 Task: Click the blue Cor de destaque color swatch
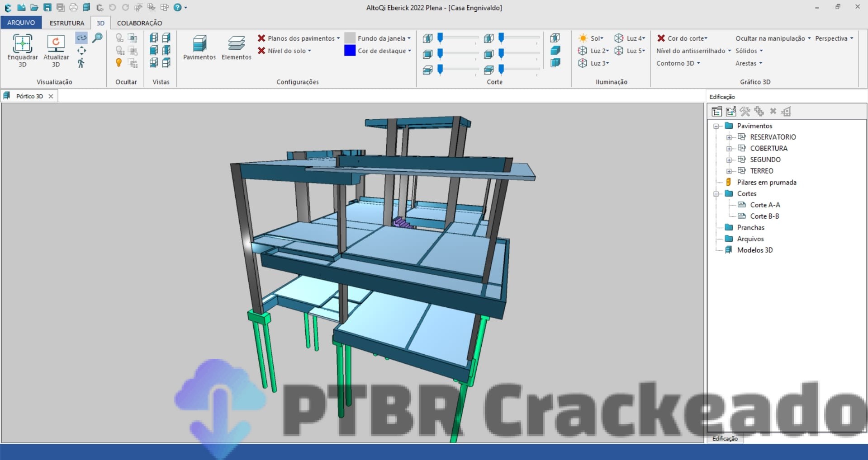350,51
